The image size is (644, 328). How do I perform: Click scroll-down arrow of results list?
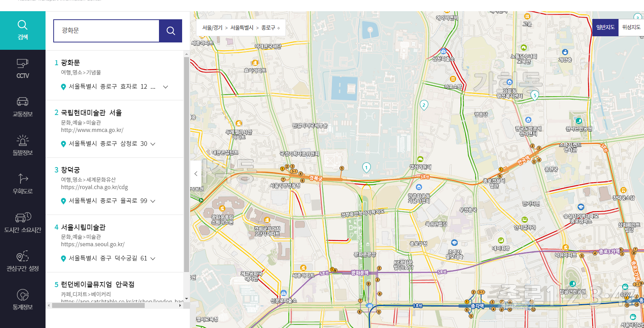point(186,299)
